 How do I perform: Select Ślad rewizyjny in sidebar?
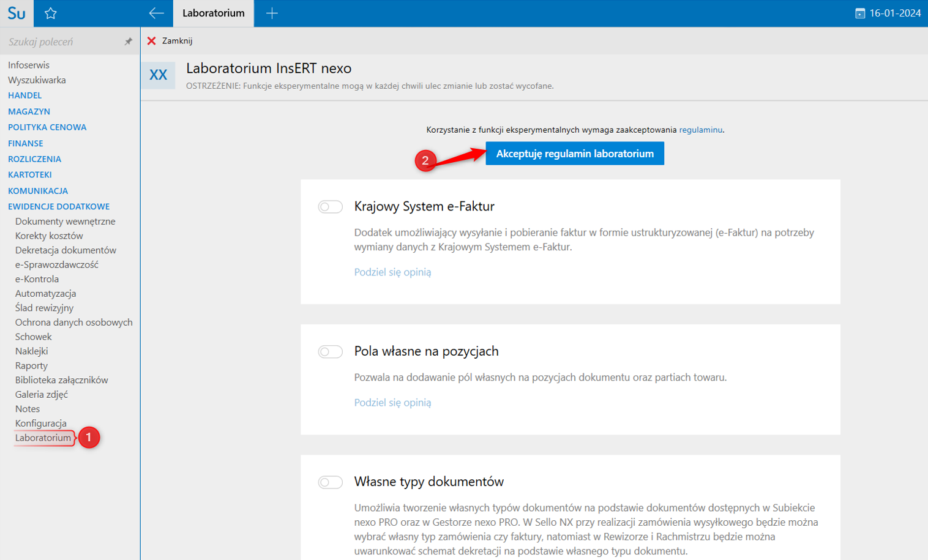pos(44,308)
